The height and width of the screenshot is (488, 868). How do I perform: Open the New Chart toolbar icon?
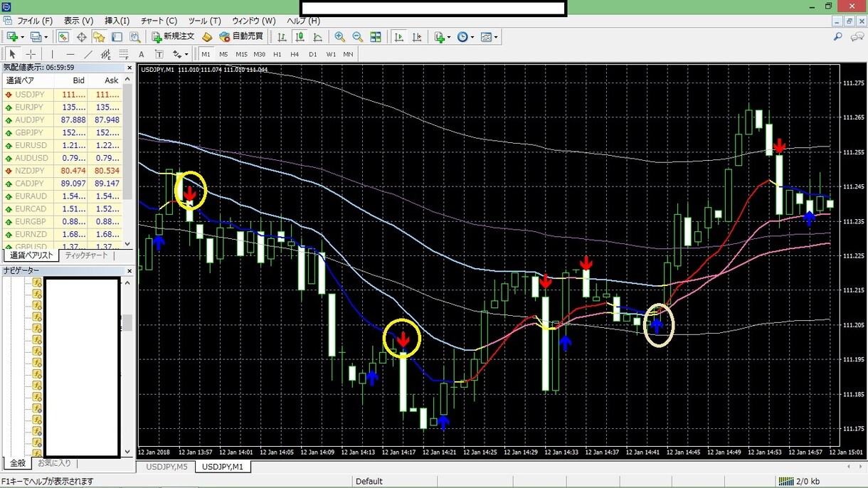point(13,37)
